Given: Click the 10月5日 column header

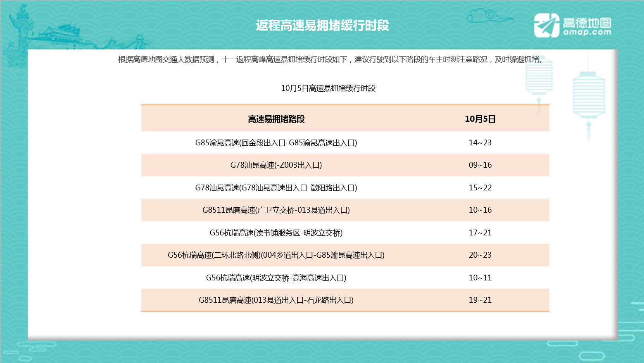Looking at the screenshot, I should (x=480, y=119).
